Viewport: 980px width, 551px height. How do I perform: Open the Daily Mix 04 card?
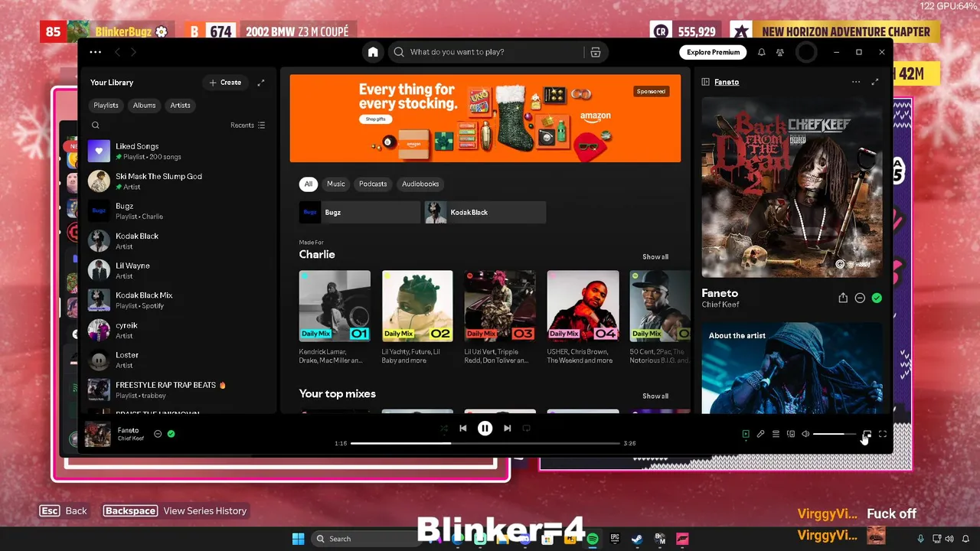(583, 318)
